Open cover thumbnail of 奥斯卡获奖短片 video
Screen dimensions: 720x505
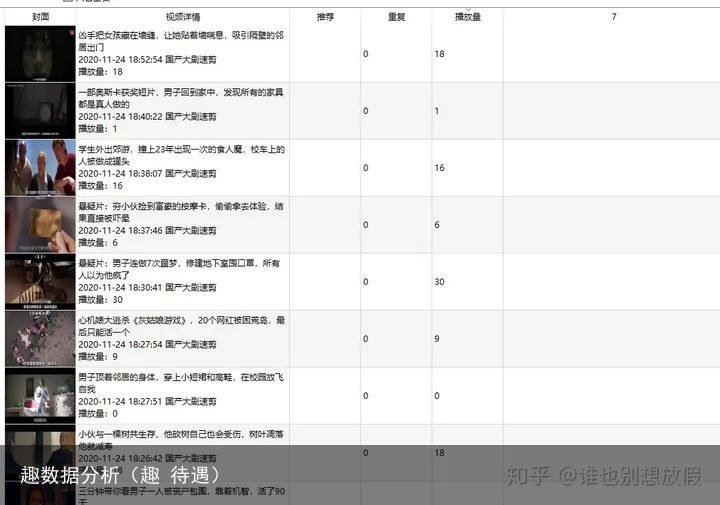[40, 111]
